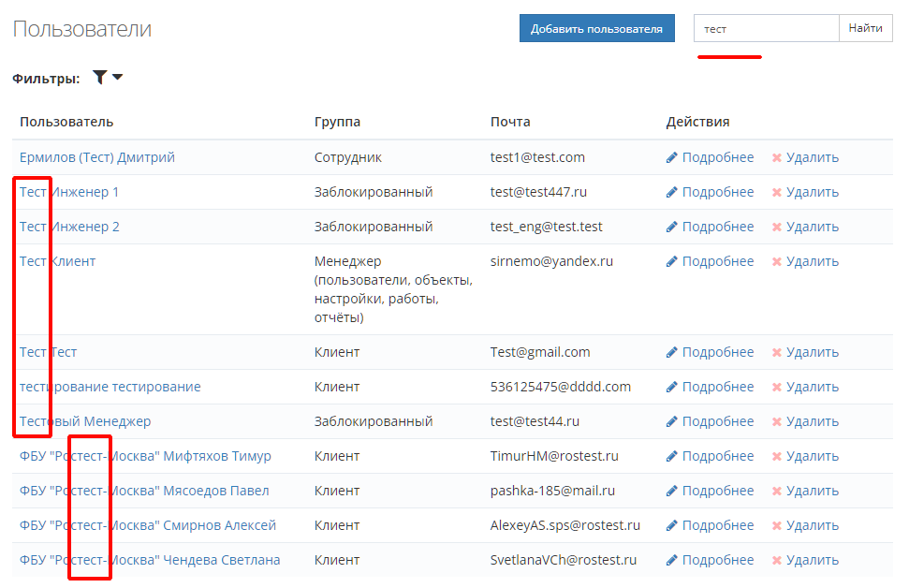This screenshot has width=909, height=588.
Task: Click delete X icon for Тест Инженер 1
Action: [776, 192]
